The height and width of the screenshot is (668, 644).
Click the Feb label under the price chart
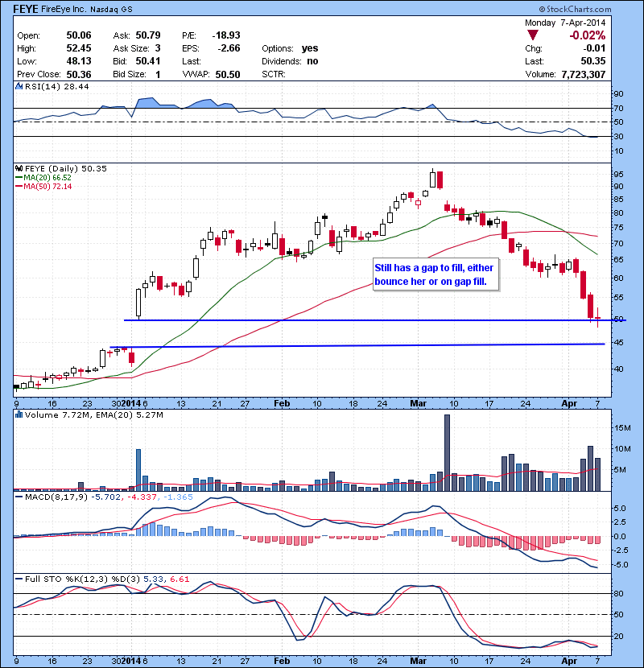(x=282, y=403)
